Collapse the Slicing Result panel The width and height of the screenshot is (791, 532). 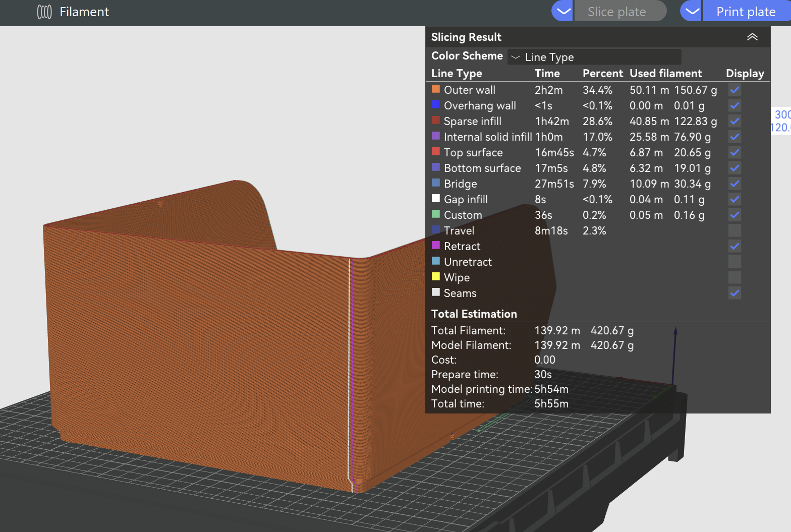(x=752, y=37)
